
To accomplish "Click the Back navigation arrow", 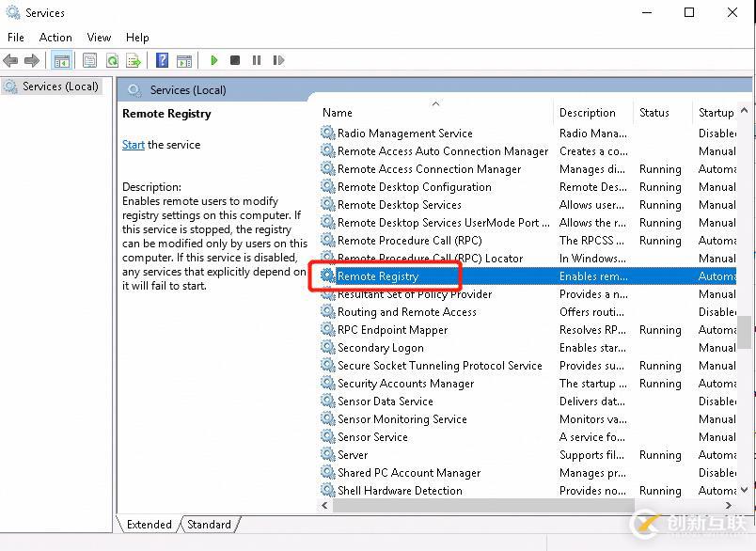I will 10,60.
